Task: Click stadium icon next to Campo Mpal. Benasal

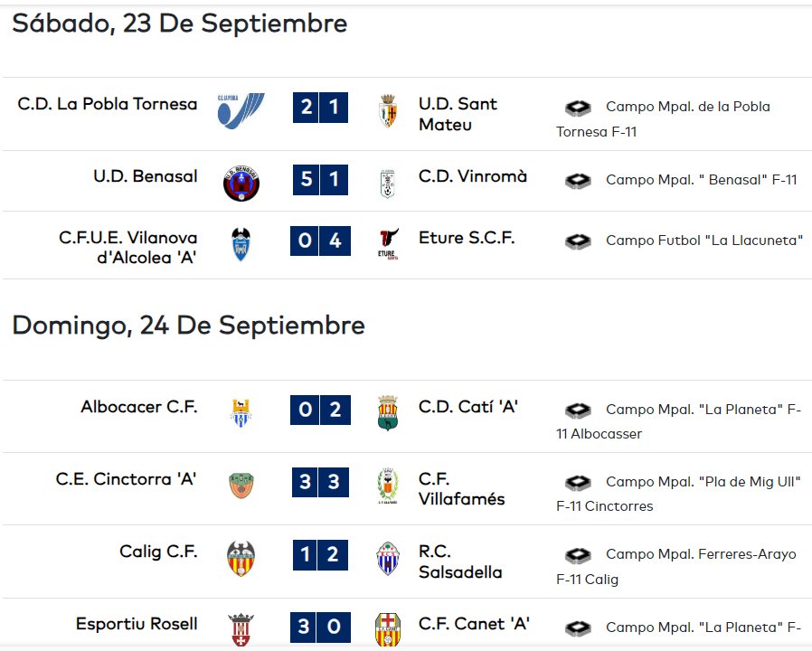Action: coord(578,180)
